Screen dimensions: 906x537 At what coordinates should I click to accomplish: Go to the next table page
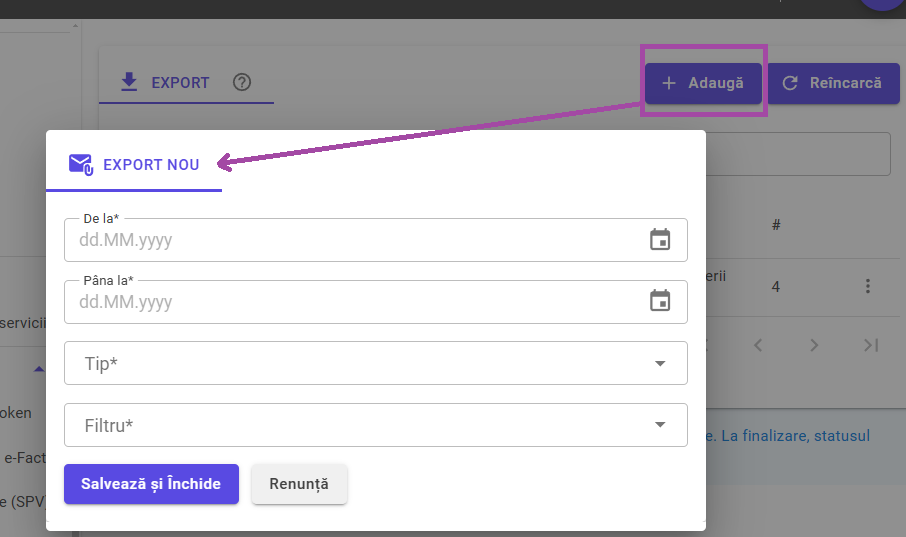(x=814, y=345)
